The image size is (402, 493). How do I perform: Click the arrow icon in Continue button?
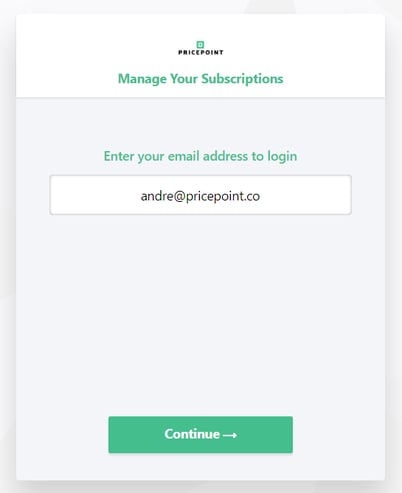230,435
